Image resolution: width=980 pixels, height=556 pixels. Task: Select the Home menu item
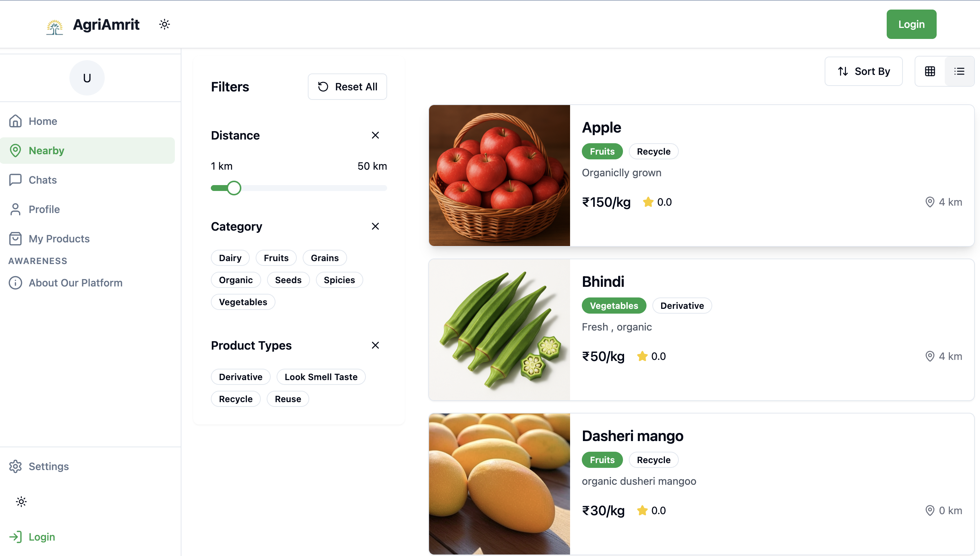tap(42, 121)
